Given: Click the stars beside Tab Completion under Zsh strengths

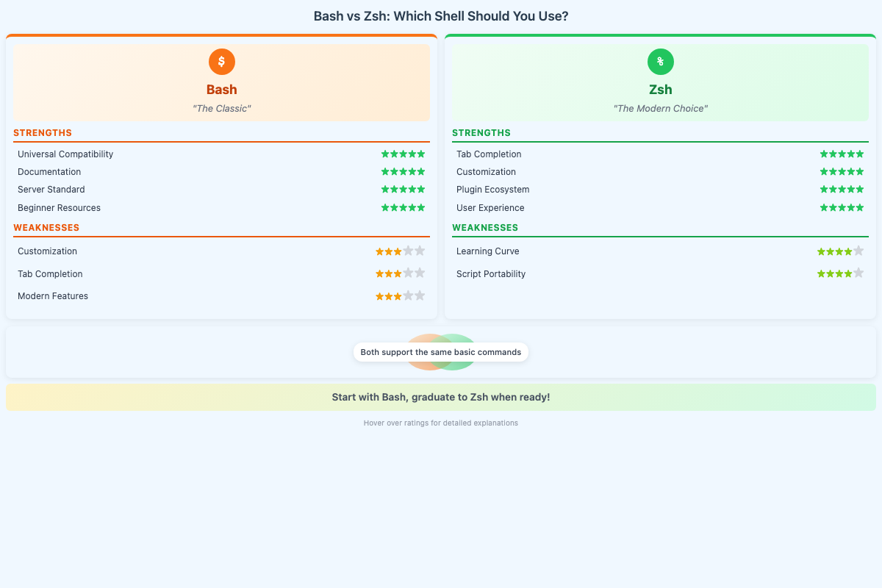Looking at the screenshot, I should coord(842,154).
